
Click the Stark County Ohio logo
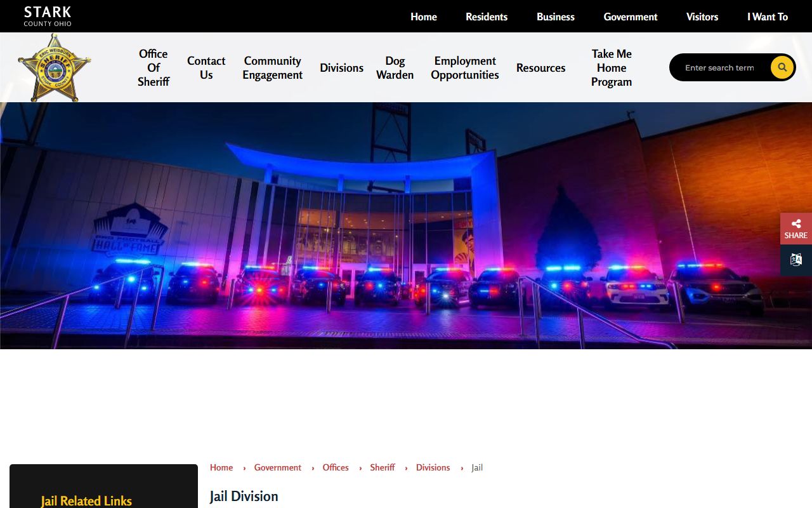click(48, 17)
